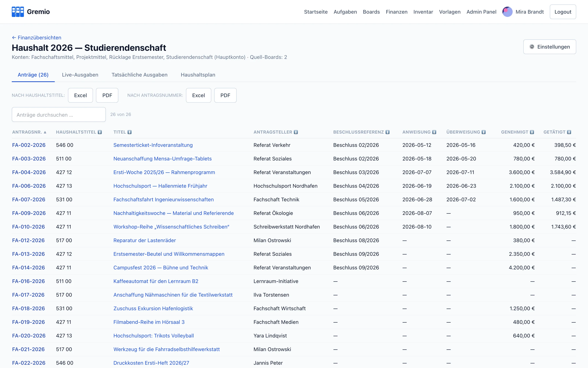588x368 pixels.
Task: Open Werkzeug für die Fahrradselbsthilfewerkstatt entry
Action: tap(166, 349)
